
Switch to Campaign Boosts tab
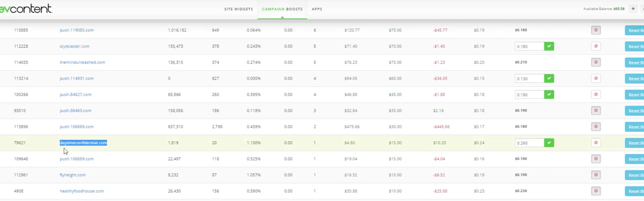(x=282, y=9)
